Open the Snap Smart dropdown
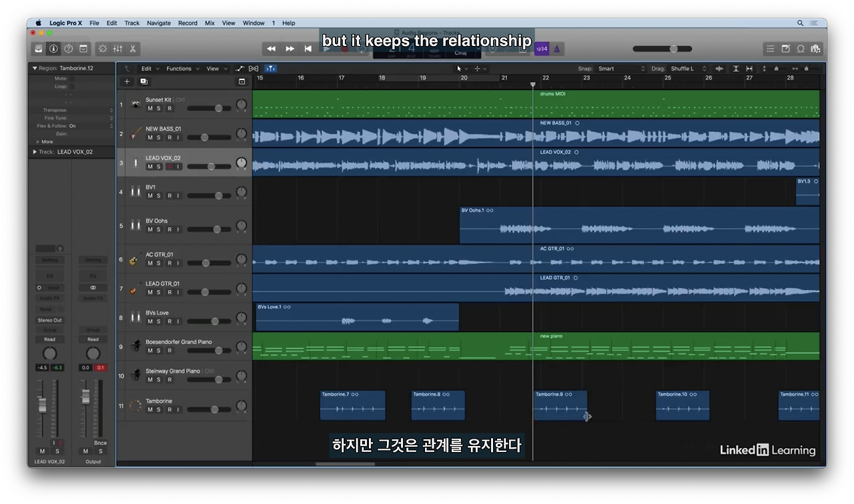 (x=621, y=69)
